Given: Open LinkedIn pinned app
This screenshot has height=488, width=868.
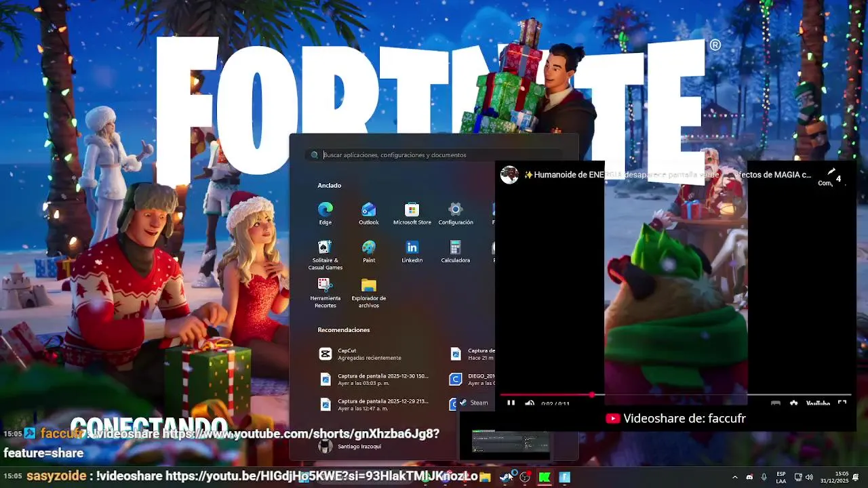Looking at the screenshot, I should point(412,251).
